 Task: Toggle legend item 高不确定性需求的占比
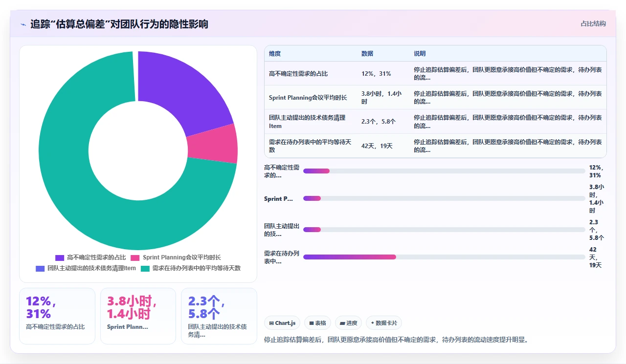(x=90, y=257)
